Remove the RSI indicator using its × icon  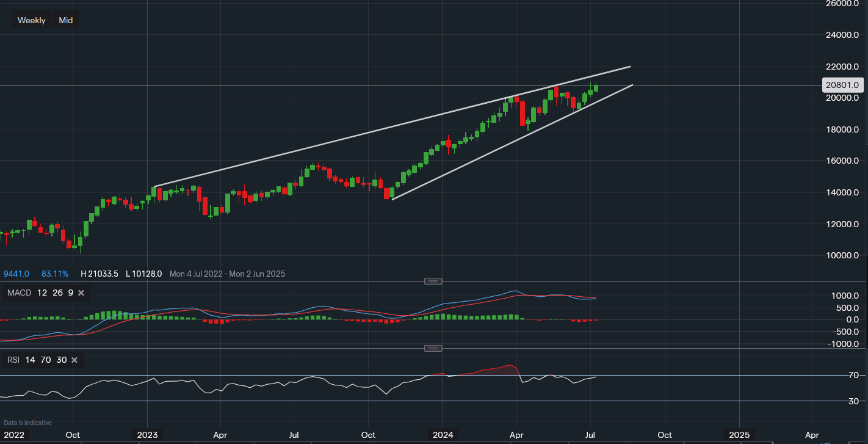[x=74, y=360]
